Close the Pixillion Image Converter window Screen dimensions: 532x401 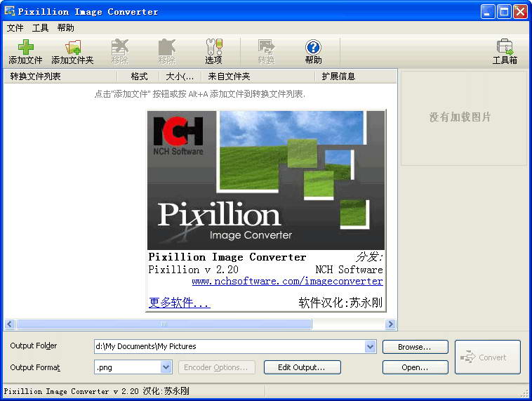[520, 12]
